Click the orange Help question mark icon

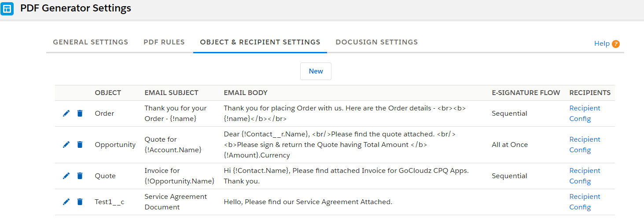(616, 44)
